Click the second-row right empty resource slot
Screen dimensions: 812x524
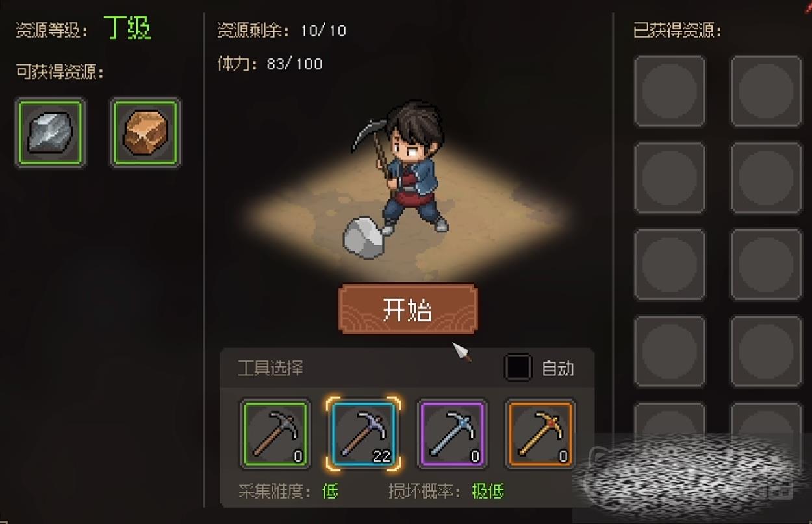[x=766, y=178]
